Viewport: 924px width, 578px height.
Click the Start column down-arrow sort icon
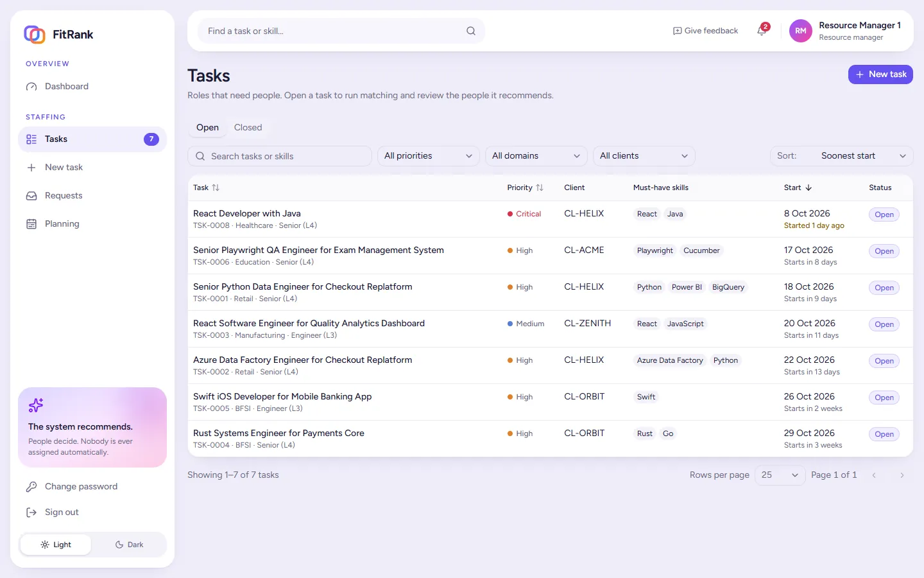(809, 188)
